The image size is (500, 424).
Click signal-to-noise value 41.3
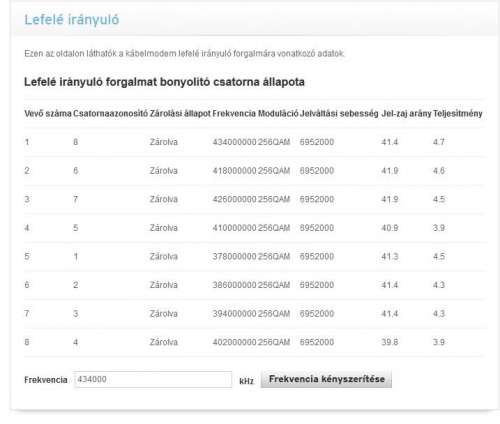pos(390,257)
